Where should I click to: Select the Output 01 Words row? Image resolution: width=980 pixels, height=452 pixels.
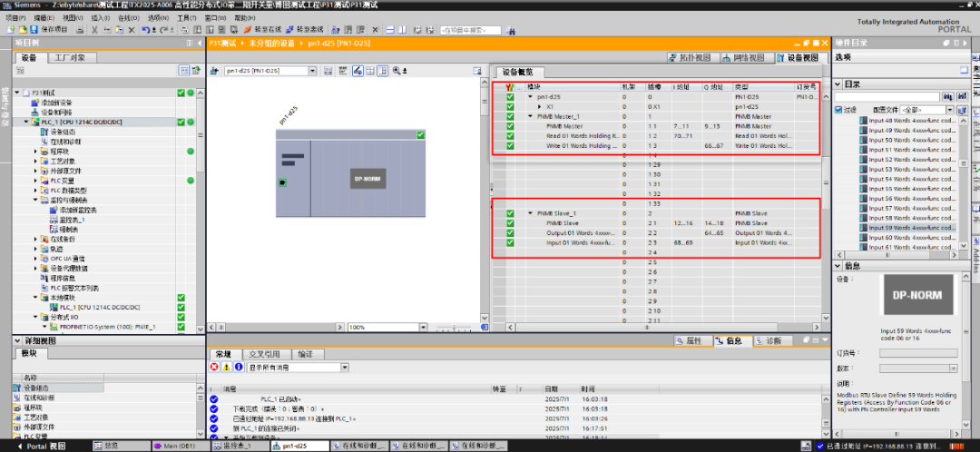(656, 232)
